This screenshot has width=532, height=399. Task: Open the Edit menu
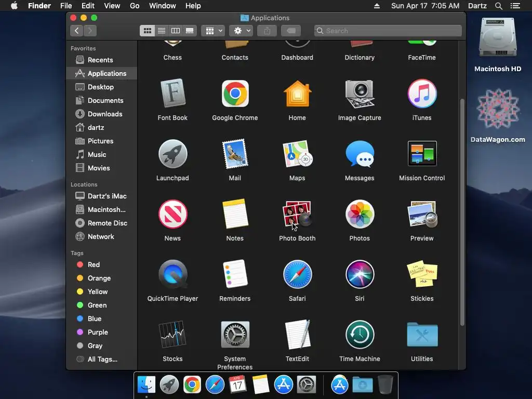pos(88,6)
